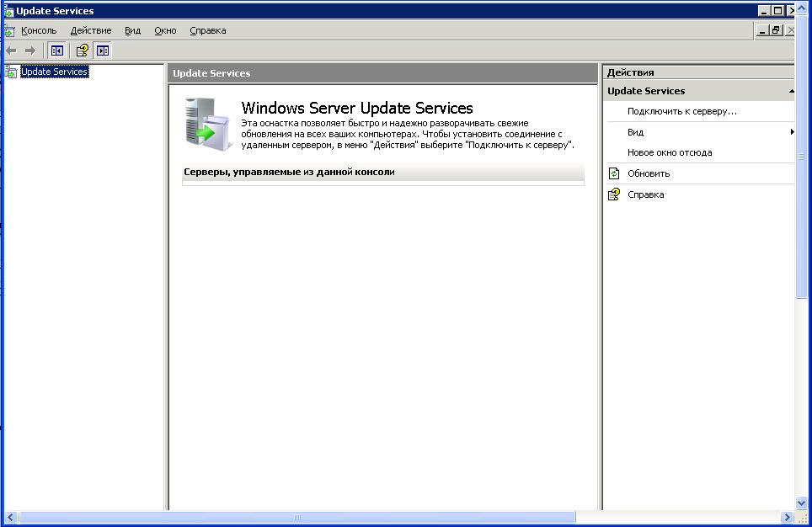Viewport: 812px width, 527px height.
Task: Minimize the inner MMC child window
Action: coord(761,31)
